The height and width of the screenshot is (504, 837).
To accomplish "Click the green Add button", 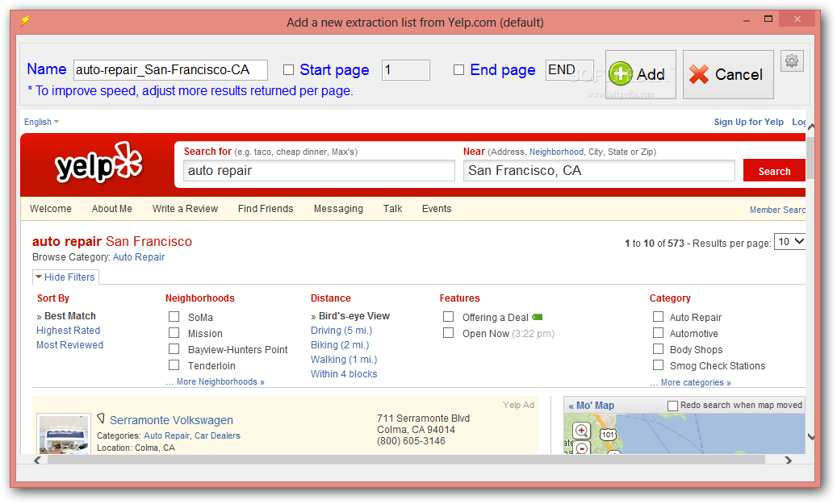I will point(641,75).
